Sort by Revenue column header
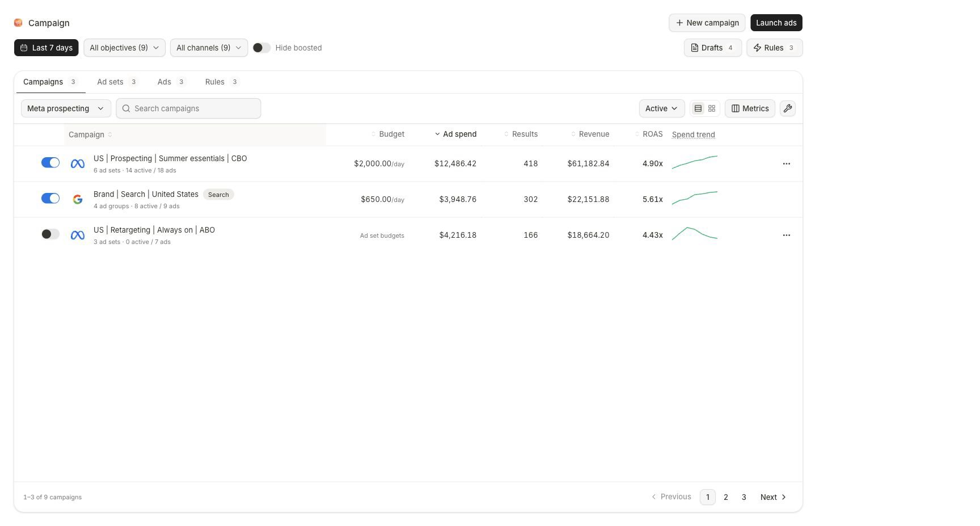 (x=590, y=134)
